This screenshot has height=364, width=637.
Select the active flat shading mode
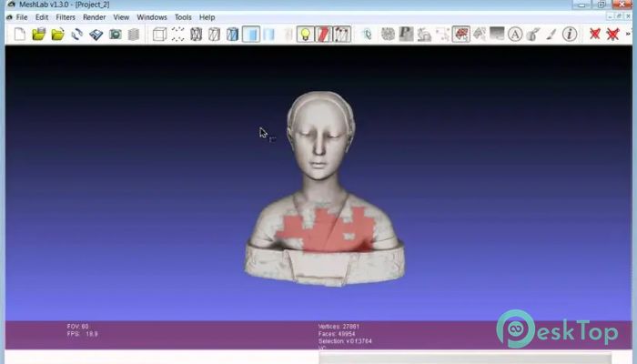click(251, 35)
